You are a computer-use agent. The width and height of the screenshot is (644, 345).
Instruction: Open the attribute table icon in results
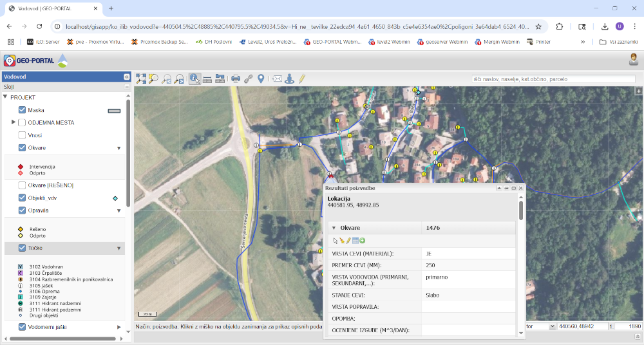pyautogui.click(x=355, y=241)
